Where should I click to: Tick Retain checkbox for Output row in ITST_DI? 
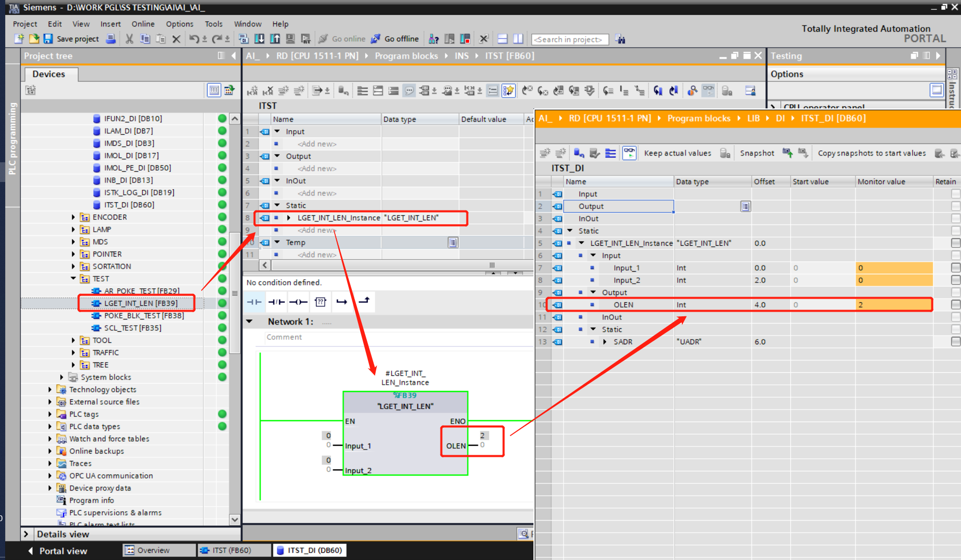956,206
